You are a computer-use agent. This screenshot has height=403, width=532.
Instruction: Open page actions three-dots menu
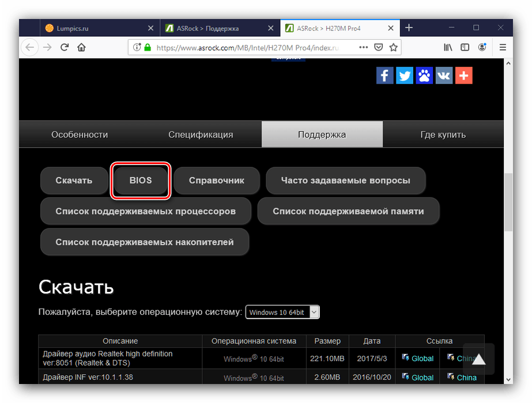tap(363, 47)
